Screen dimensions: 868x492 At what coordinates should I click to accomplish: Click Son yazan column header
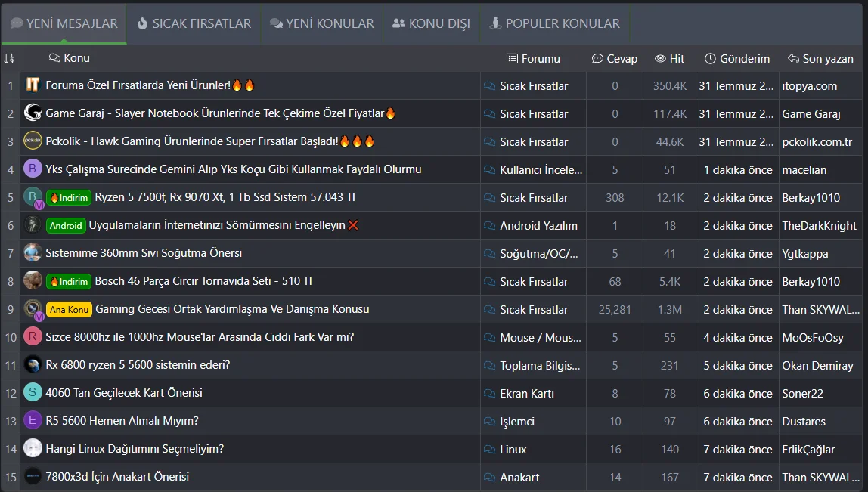pyautogui.click(x=820, y=59)
